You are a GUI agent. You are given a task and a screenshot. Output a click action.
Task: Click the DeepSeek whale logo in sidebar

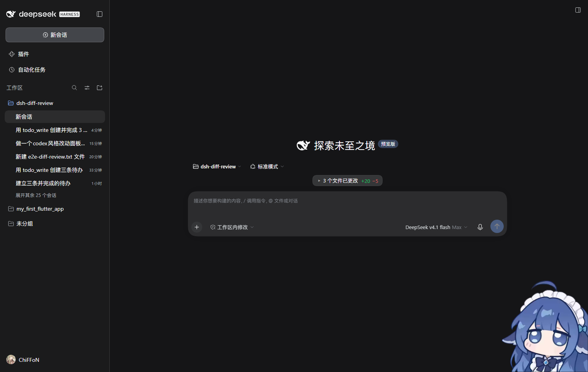[11, 14]
